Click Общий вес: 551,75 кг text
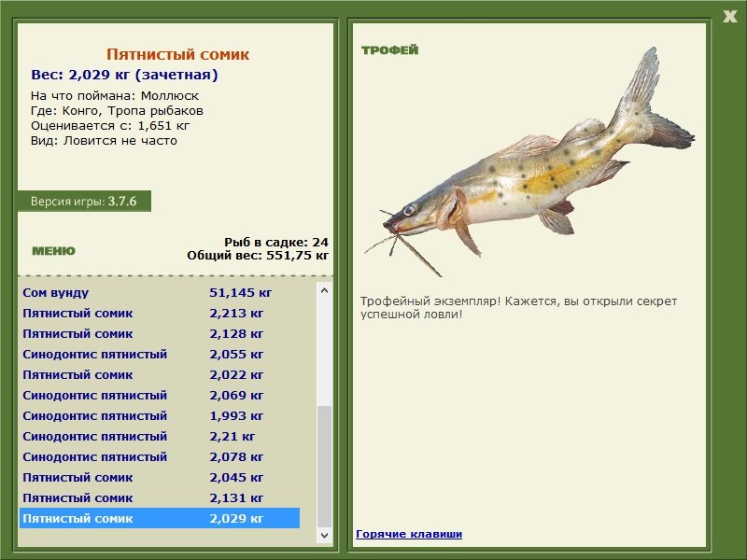The height and width of the screenshot is (560, 747). [258, 255]
